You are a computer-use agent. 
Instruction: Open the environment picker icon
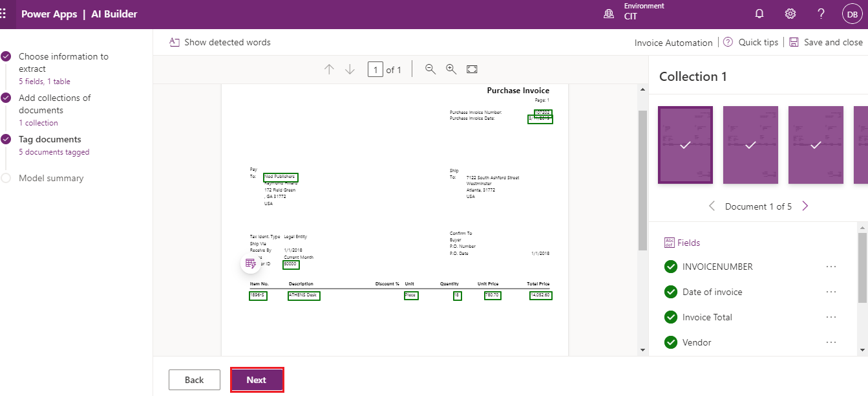pos(609,14)
